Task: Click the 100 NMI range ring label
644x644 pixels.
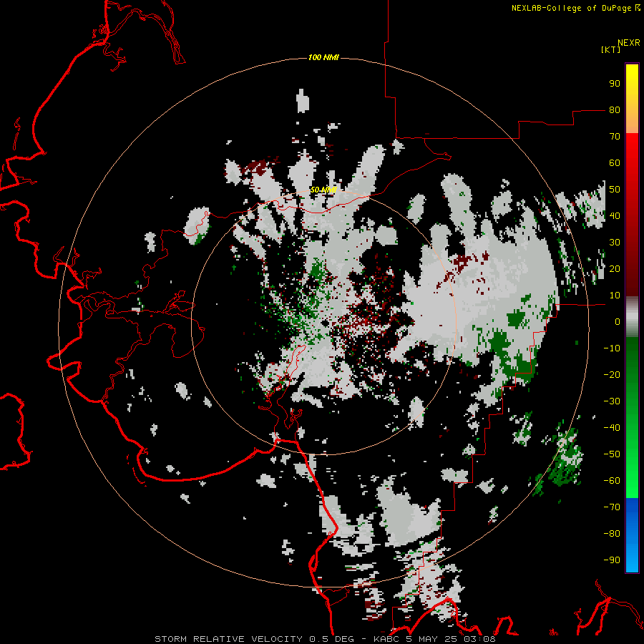Action: tap(323, 57)
